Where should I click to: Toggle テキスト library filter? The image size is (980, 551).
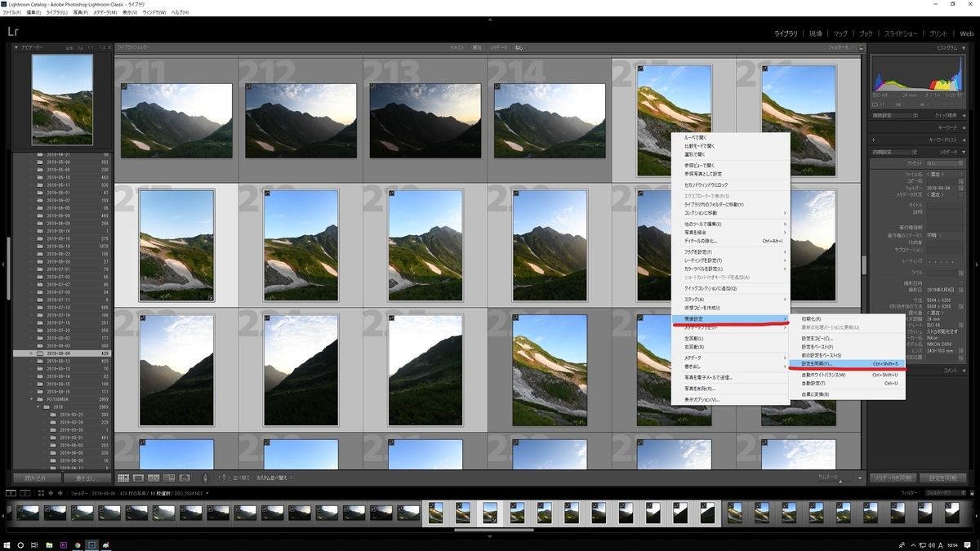pyautogui.click(x=457, y=48)
